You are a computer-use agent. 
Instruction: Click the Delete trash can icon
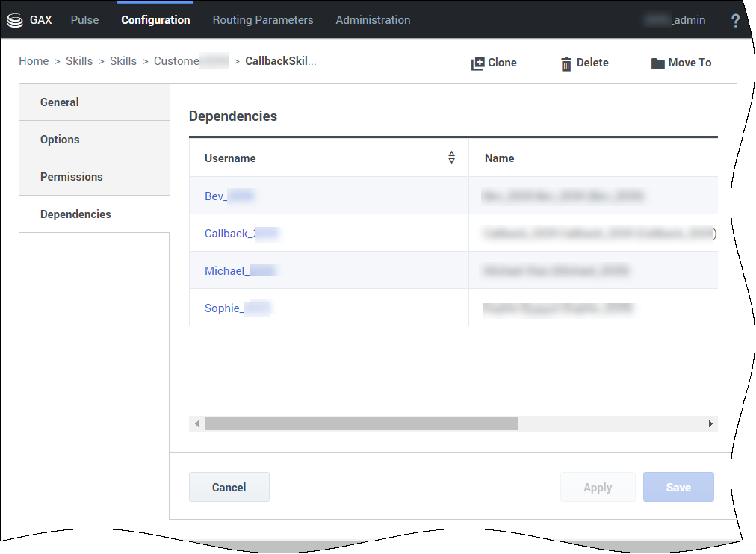566,63
